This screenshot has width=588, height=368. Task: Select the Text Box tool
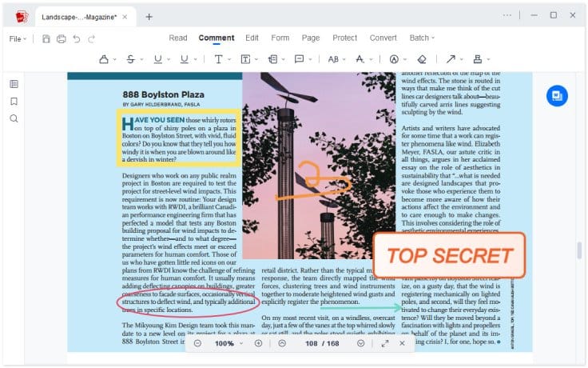point(245,59)
